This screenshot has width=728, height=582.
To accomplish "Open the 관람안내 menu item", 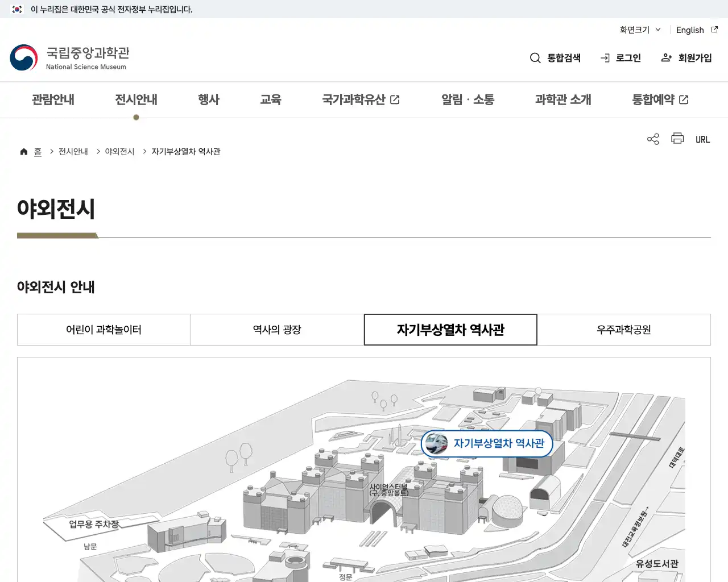I will tap(52, 99).
